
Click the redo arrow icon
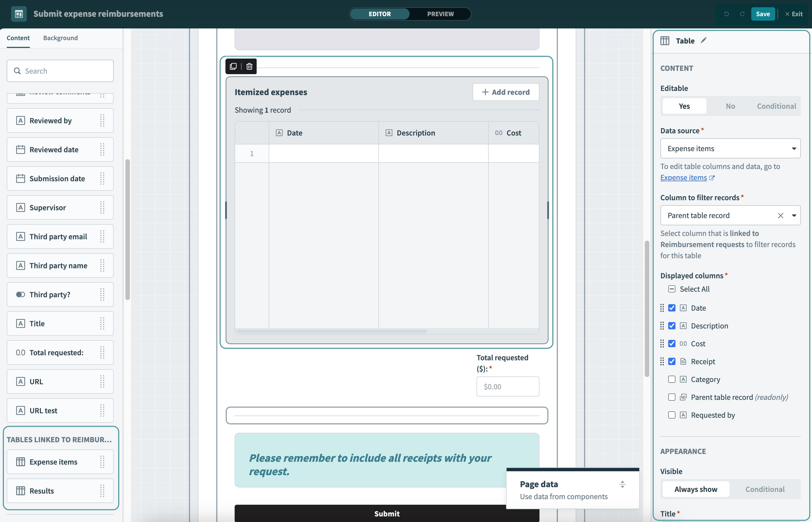coord(742,14)
